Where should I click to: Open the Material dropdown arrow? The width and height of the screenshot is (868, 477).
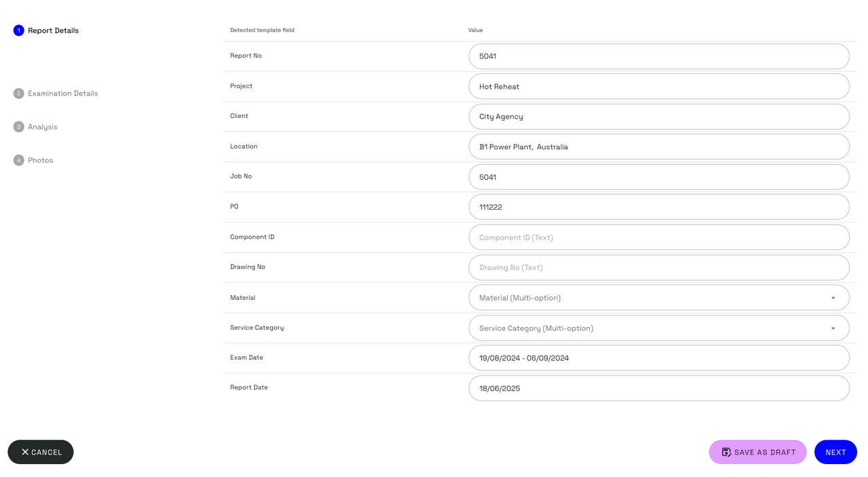click(x=833, y=298)
